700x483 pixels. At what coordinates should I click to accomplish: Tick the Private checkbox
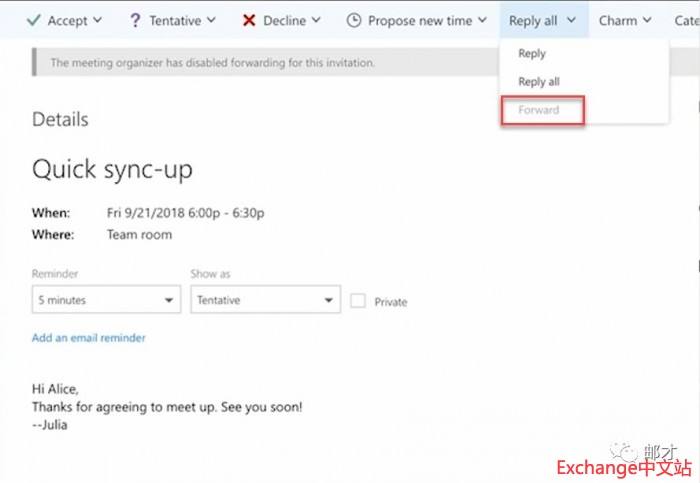tap(358, 300)
